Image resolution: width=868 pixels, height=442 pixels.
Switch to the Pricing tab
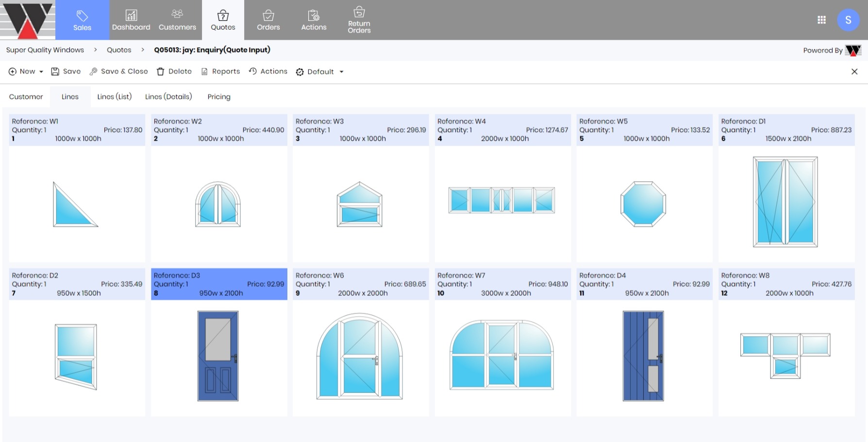tap(219, 97)
